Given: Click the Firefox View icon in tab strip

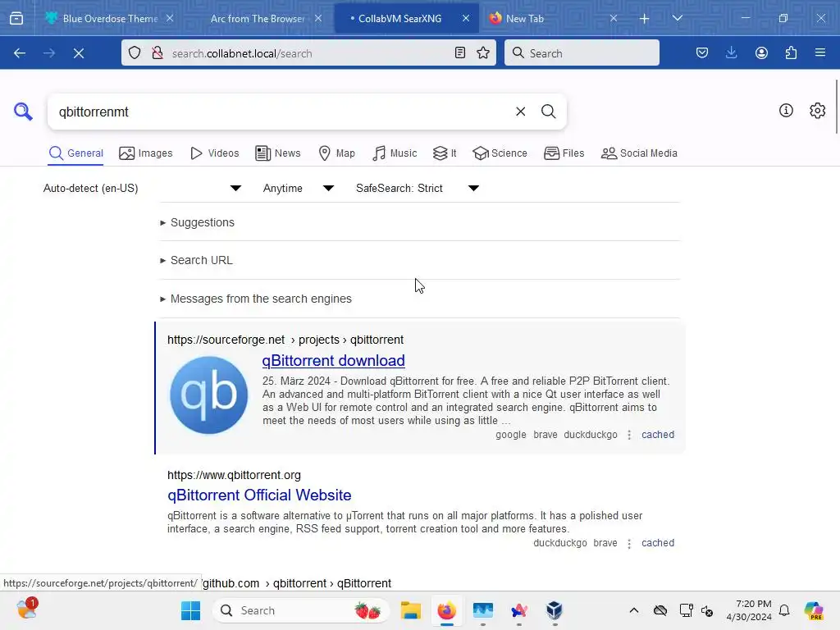Looking at the screenshot, I should pyautogui.click(x=16, y=18).
